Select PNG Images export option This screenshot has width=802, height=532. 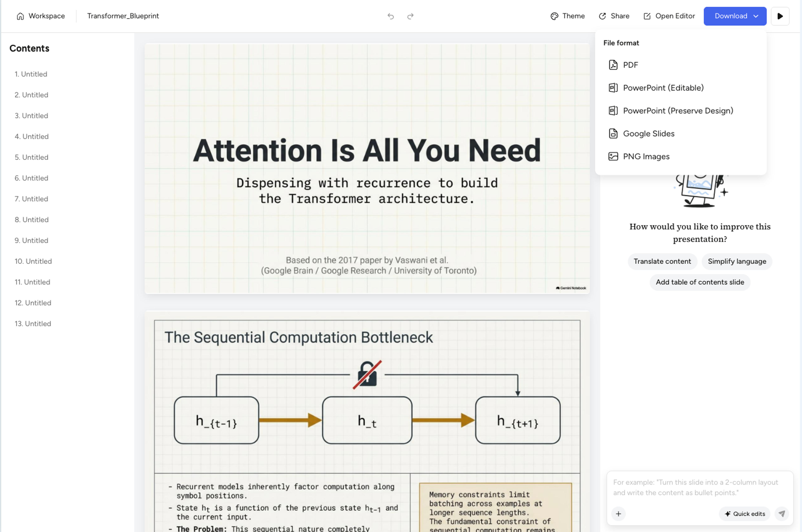[x=680, y=156]
